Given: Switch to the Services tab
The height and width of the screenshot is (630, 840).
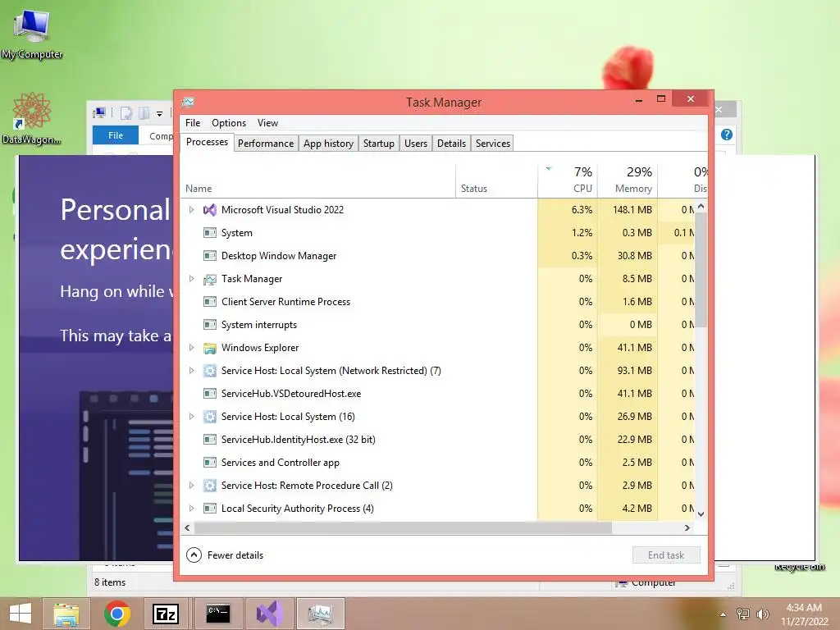Looking at the screenshot, I should [x=492, y=143].
